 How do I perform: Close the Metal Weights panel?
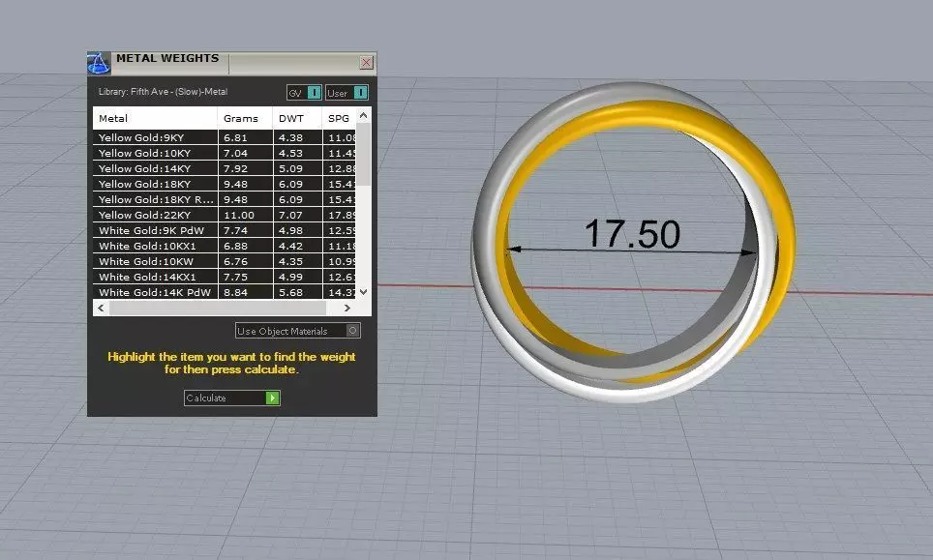click(367, 63)
